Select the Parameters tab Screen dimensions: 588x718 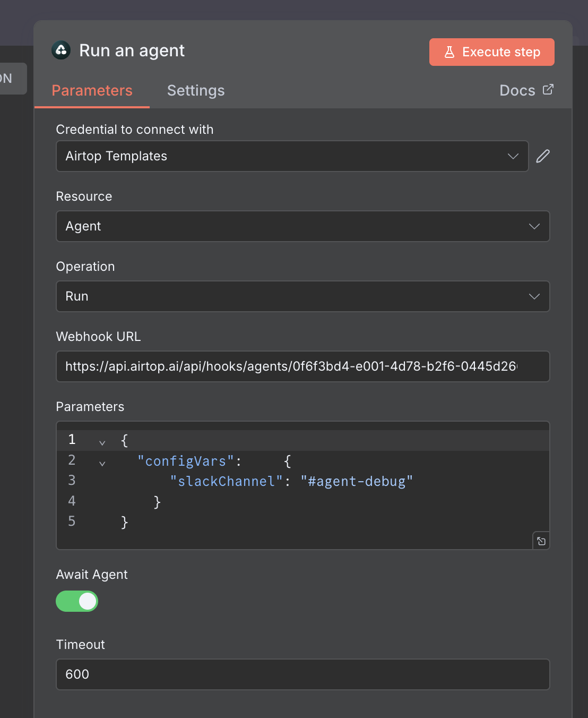92,90
